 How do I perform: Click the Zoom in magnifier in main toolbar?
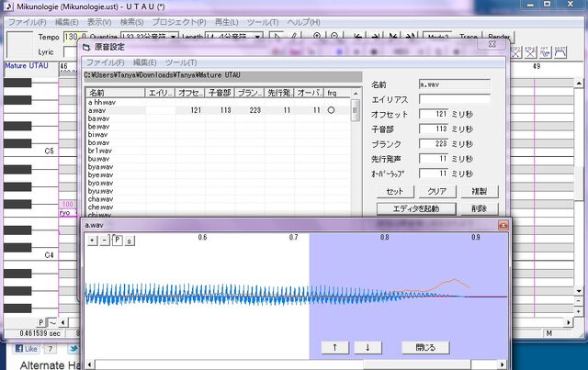coord(317,37)
